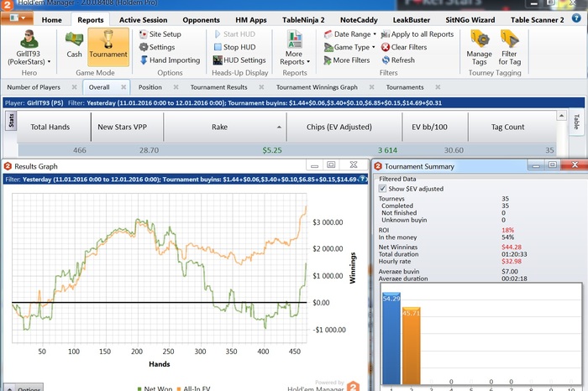The image size is (588, 391).
Task: Open the LeakBuster tab
Action: (412, 20)
